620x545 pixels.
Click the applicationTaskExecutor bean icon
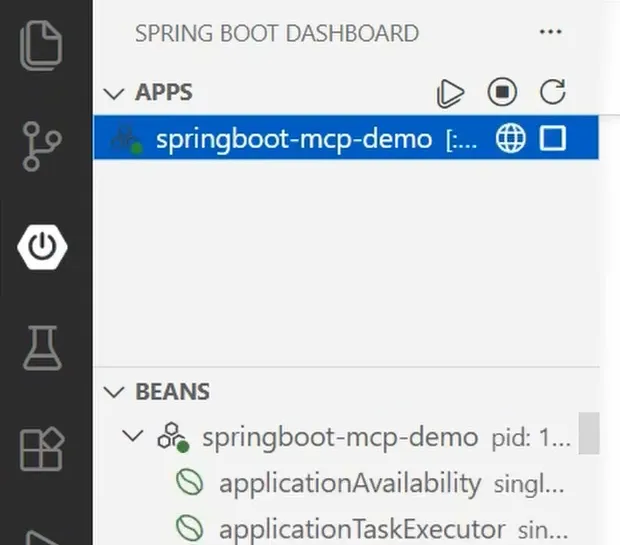click(x=189, y=528)
